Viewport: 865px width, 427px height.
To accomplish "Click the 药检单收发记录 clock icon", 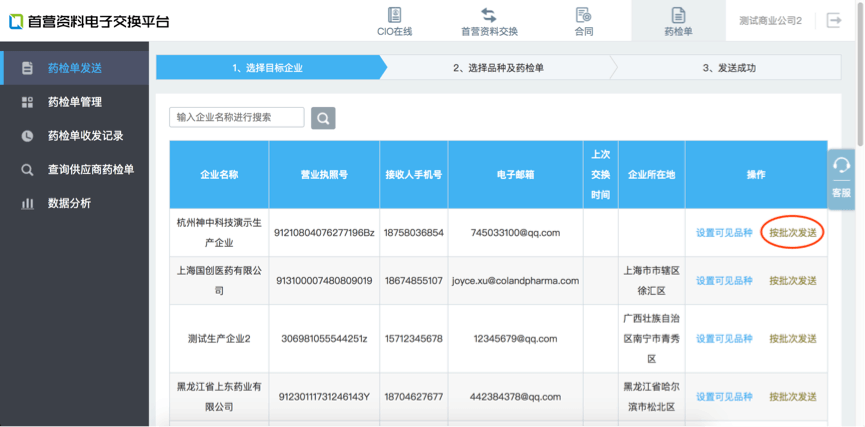I will (27, 136).
